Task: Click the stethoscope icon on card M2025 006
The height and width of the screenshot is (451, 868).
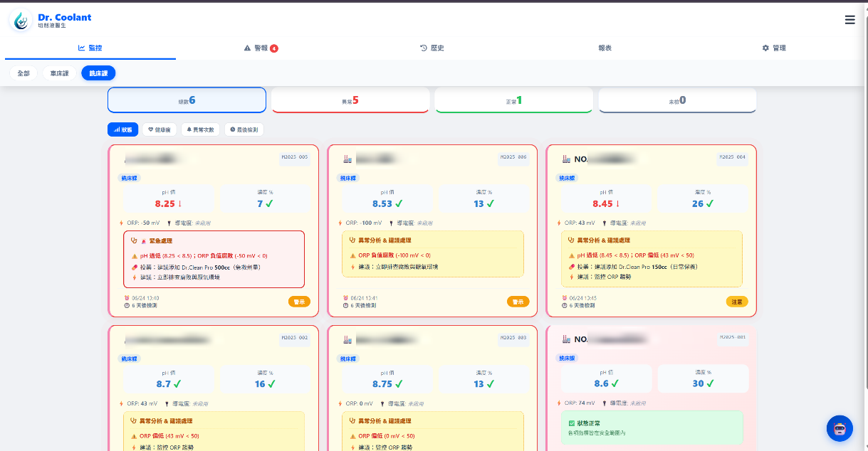Action: [x=352, y=240]
